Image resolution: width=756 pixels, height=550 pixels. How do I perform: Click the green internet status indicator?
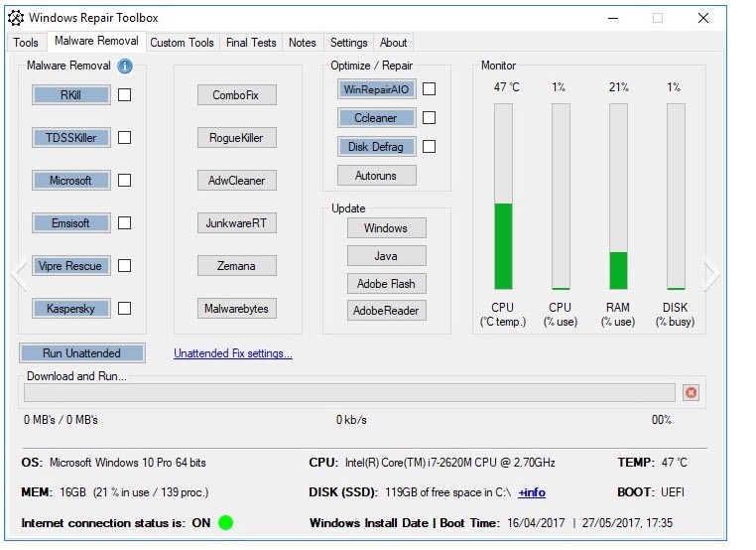pos(225,522)
